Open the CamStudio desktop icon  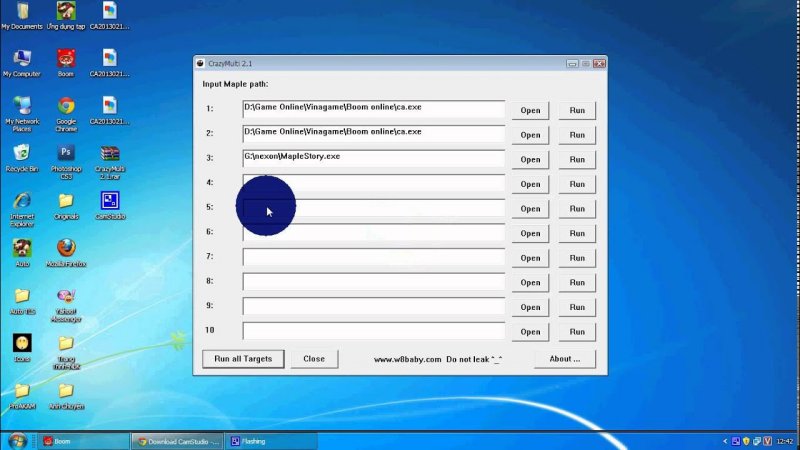[110, 201]
